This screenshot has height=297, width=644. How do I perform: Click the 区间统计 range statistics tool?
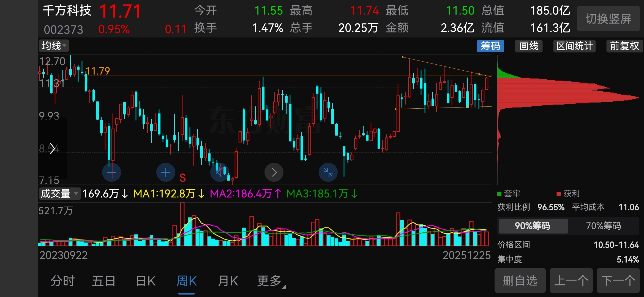click(574, 46)
